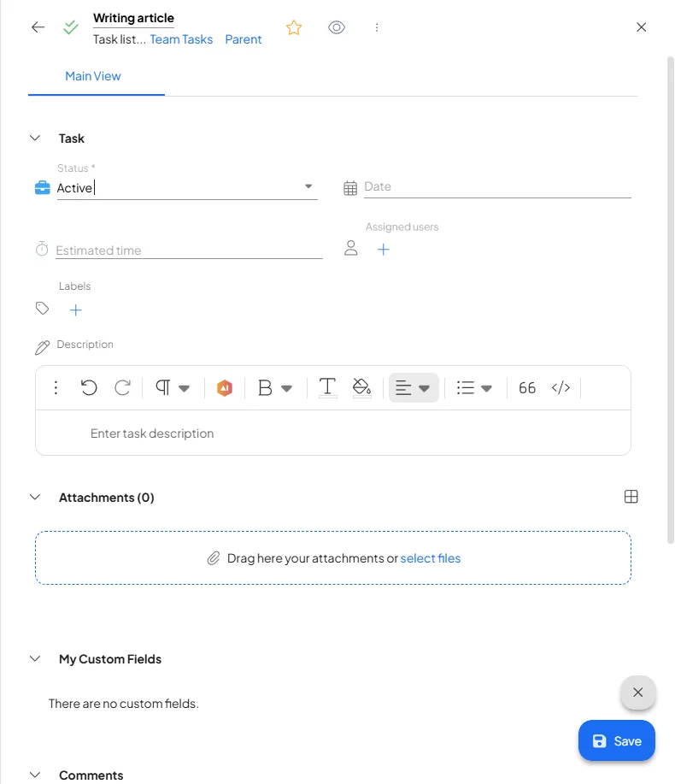Collapse the Comments section
The width and height of the screenshot is (675, 784).
click(35, 775)
